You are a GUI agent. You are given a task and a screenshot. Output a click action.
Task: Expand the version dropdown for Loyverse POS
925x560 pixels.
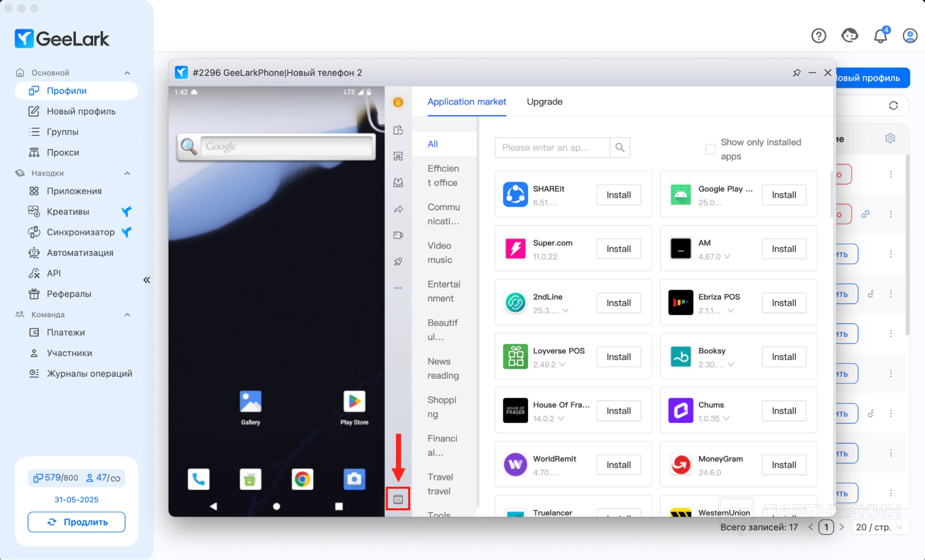(x=562, y=364)
